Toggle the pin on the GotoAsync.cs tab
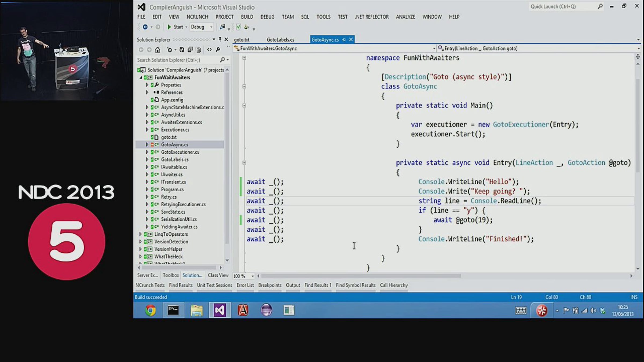The image size is (644, 362). click(344, 39)
